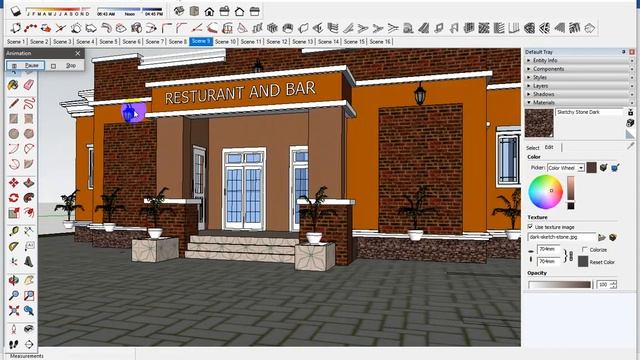Viewport: 640px width, 360px height.
Task: Activate the Push/Pull tool
Action: (x=29, y=182)
